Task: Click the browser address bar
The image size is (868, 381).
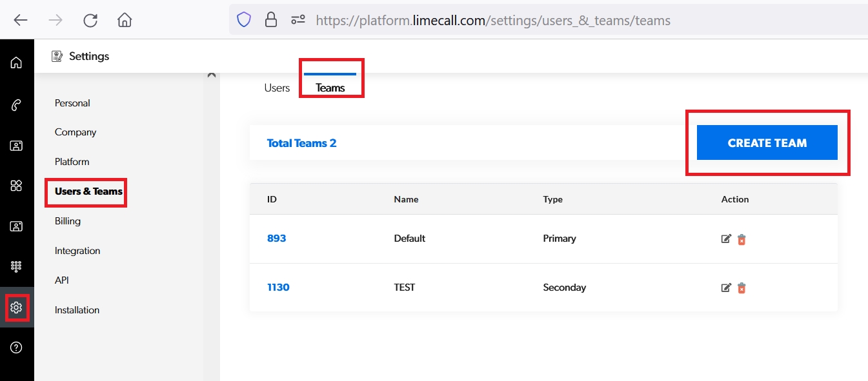Action: pos(493,21)
